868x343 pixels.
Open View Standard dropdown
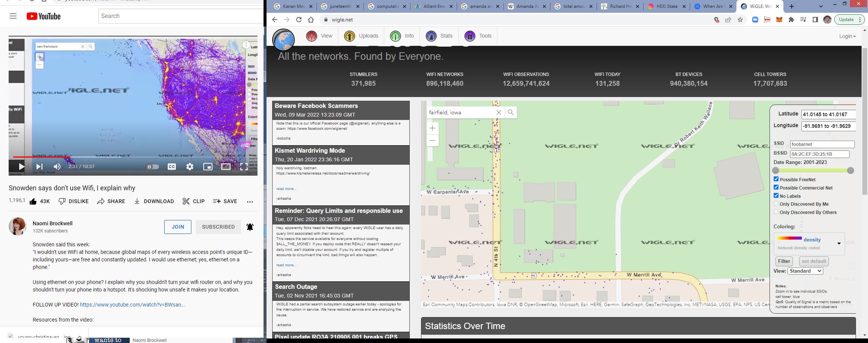coord(805,271)
